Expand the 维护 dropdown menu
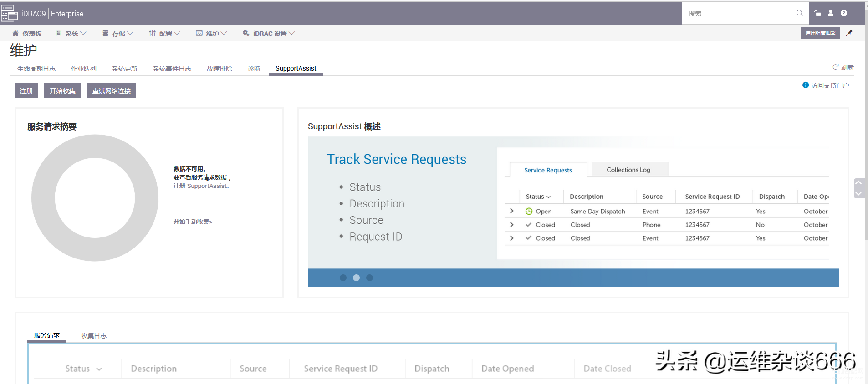Screen dimensions: 868x384 224,33
